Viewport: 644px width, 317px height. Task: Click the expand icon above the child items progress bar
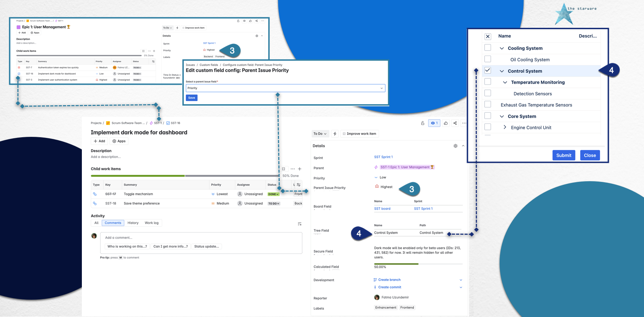pos(284,169)
